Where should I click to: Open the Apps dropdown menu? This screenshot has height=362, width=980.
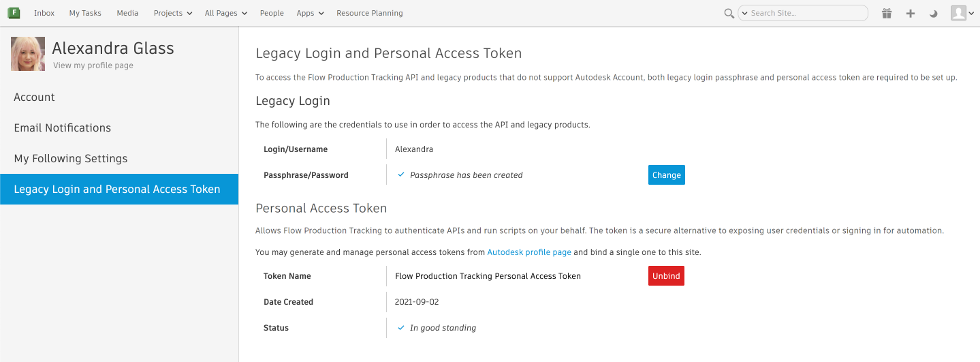[310, 13]
